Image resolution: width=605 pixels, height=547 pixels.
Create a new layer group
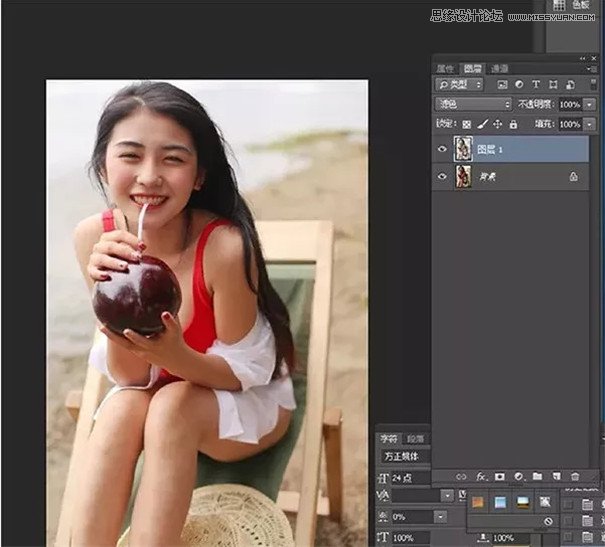click(x=537, y=476)
